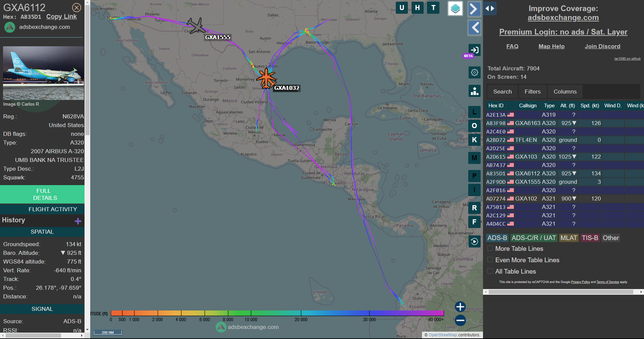Toggle the U map button
The width and height of the screenshot is (644, 339).
[x=402, y=8]
